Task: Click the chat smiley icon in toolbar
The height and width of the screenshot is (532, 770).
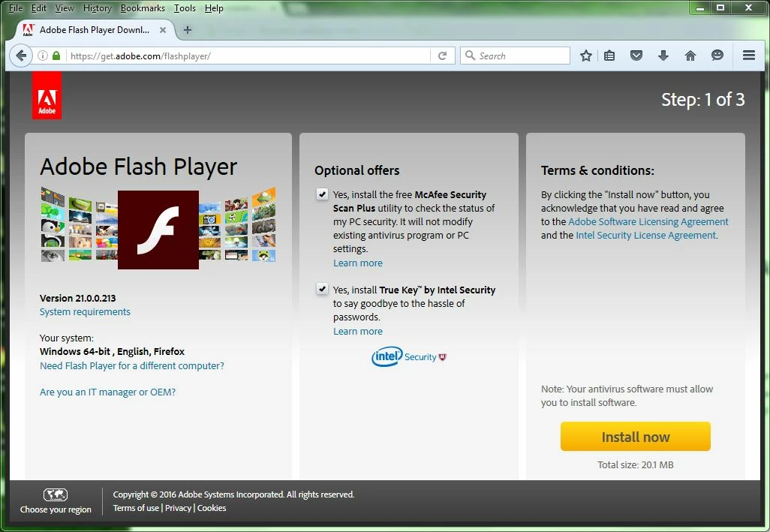Action: click(x=717, y=56)
